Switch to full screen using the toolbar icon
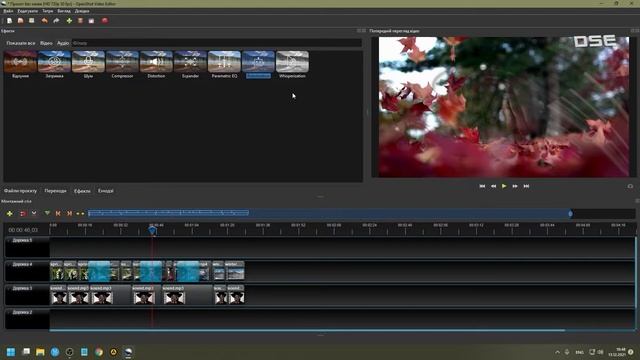Screen dimensions: 640x360 point(91,20)
